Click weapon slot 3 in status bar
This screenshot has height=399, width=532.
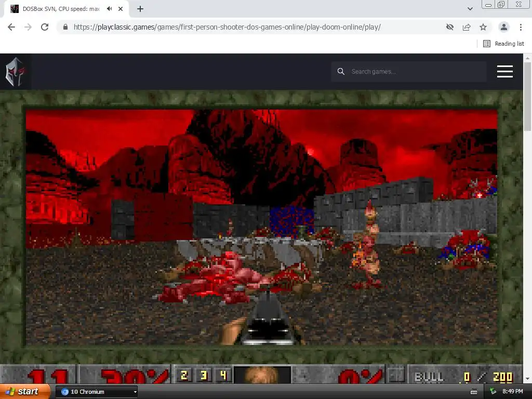204,375
